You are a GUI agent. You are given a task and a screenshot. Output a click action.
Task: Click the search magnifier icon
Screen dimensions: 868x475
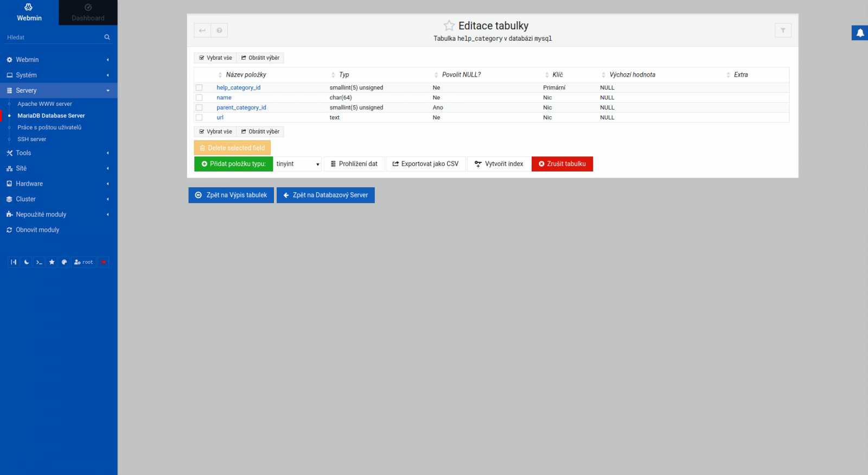coord(107,37)
